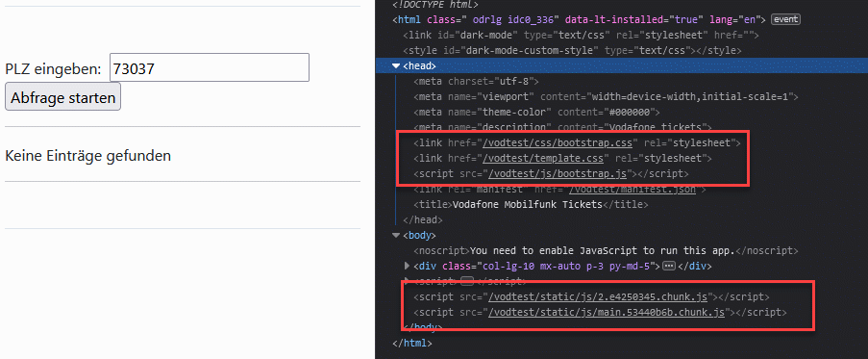The width and height of the screenshot is (868, 359).
Task: Open the 2.e4250345.chunk.js script link
Action: [x=599, y=297]
